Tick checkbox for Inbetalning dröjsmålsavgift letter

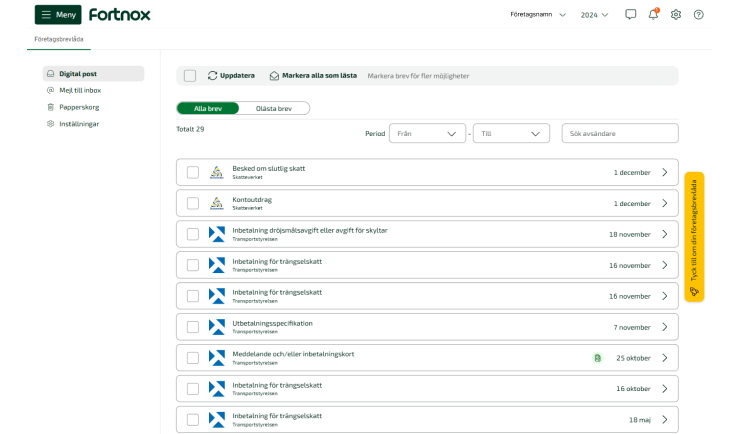(193, 234)
